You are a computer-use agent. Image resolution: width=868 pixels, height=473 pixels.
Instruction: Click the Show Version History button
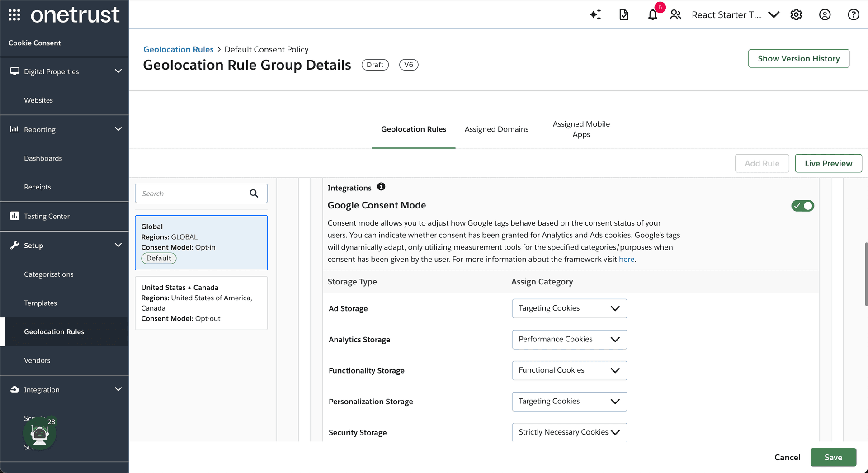798,59
